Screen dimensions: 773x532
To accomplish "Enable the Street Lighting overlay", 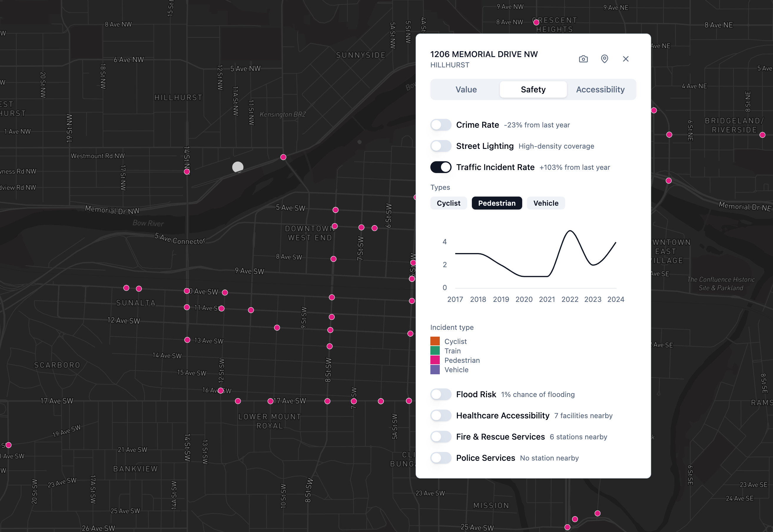I will click(x=441, y=146).
